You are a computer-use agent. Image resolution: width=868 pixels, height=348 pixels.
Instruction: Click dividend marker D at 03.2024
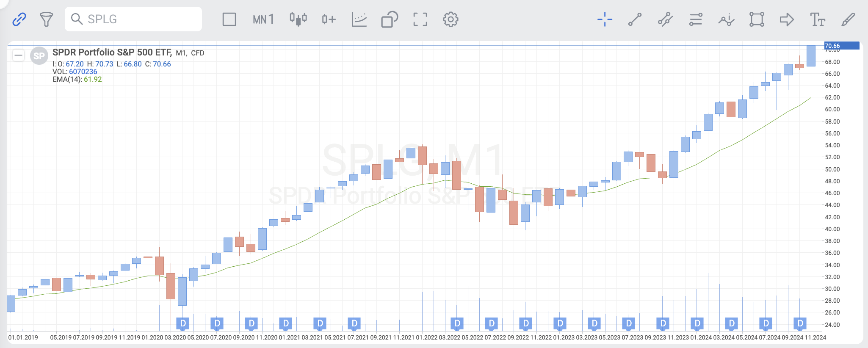(x=732, y=323)
